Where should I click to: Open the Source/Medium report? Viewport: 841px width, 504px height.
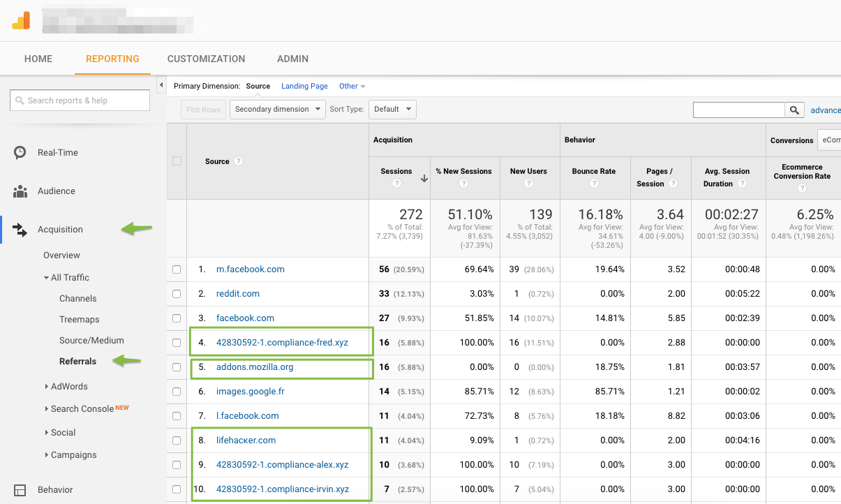pos(91,341)
